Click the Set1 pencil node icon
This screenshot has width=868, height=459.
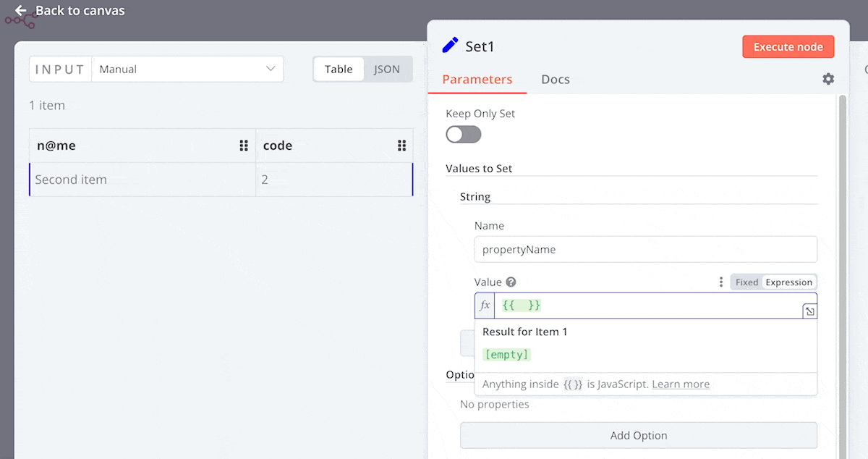pos(450,46)
